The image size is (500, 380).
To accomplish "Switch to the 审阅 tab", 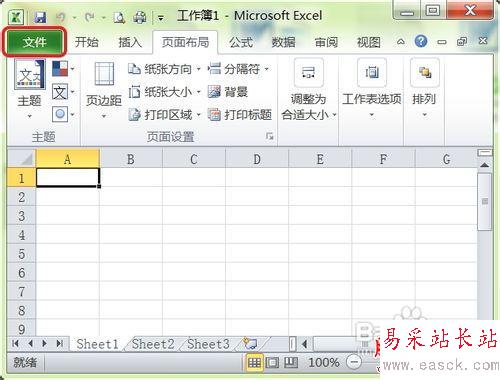I will (326, 42).
